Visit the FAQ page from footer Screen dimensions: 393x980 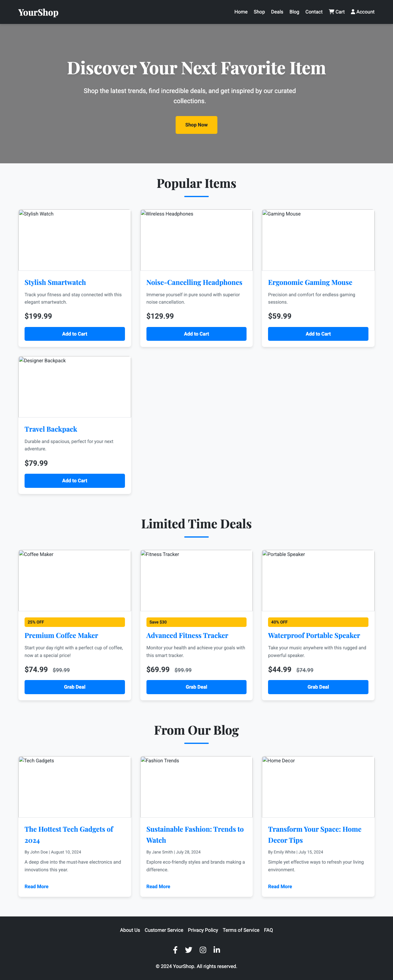(268, 930)
